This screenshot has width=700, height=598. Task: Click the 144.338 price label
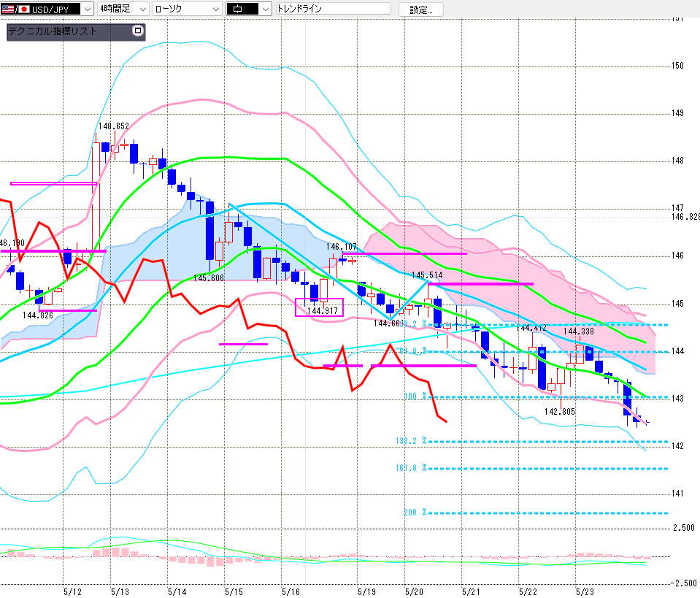pyautogui.click(x=579, y=331)
